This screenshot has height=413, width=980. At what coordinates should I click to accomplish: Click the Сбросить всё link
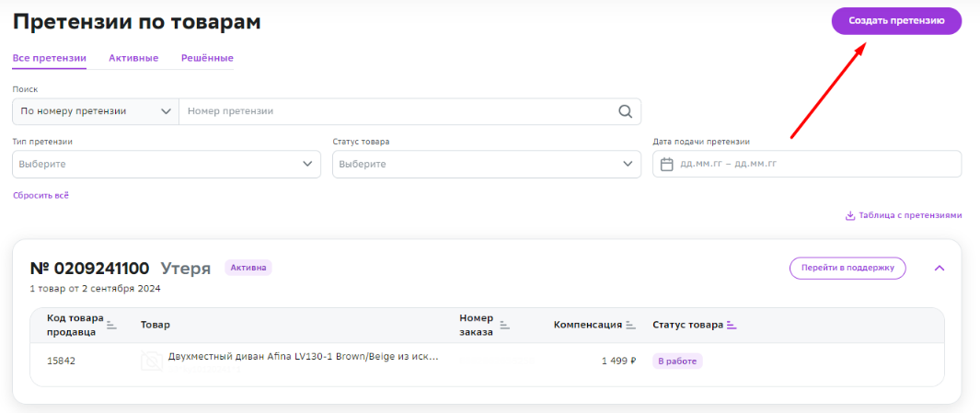(x=40, y=196)
